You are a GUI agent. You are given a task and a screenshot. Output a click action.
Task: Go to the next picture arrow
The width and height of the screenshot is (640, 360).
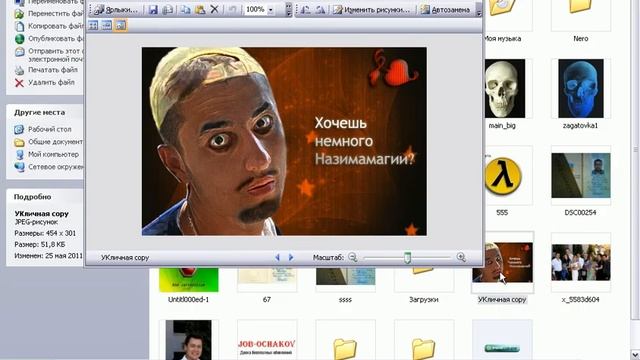[291, 258]
